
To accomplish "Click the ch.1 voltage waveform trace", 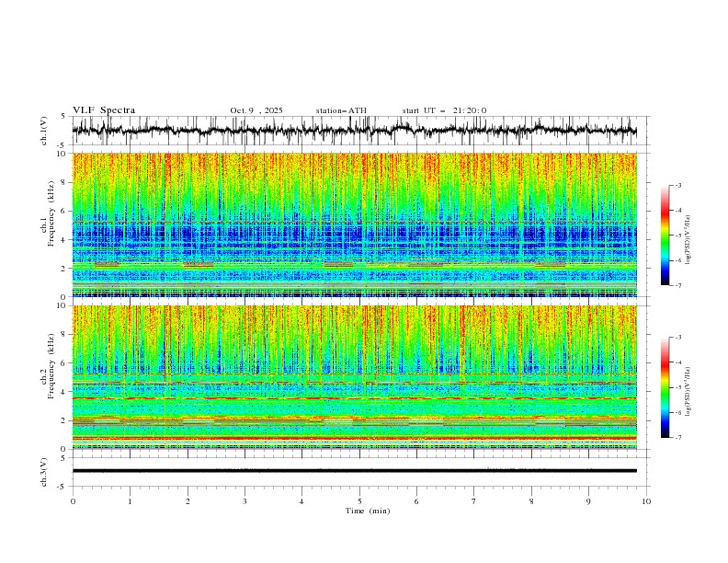I will 354,131.
